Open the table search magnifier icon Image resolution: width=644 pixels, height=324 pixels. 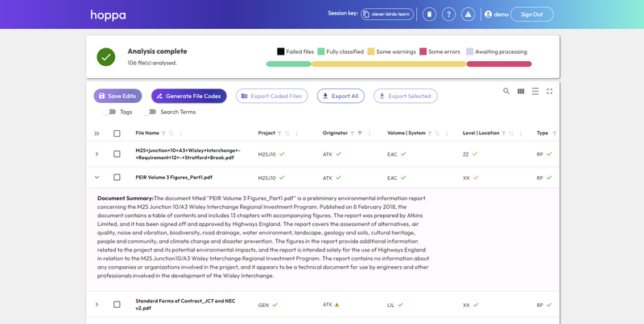point(506,92)
